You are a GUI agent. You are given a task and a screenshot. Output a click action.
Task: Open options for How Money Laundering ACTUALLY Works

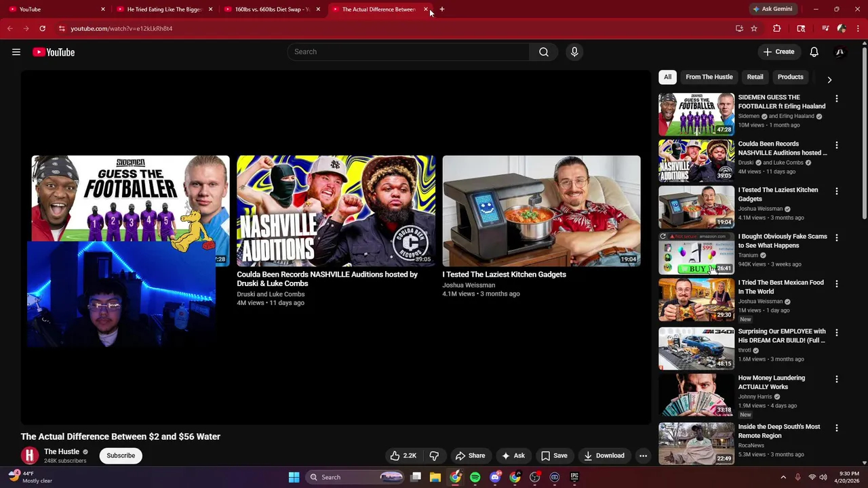click(x=837, y=379)
